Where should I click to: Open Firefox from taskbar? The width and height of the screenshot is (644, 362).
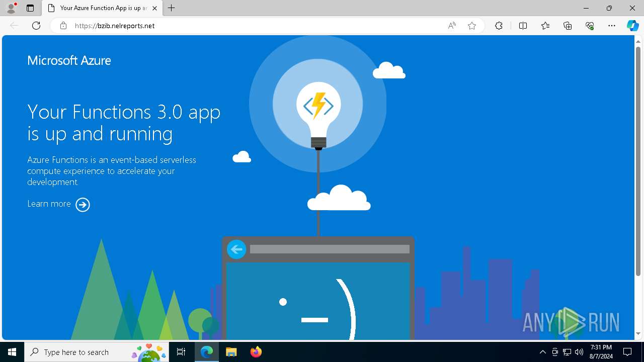256,352
